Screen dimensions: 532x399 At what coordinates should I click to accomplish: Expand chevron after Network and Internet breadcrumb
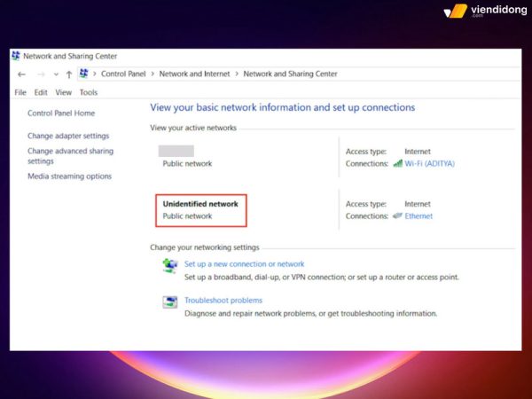236,74
